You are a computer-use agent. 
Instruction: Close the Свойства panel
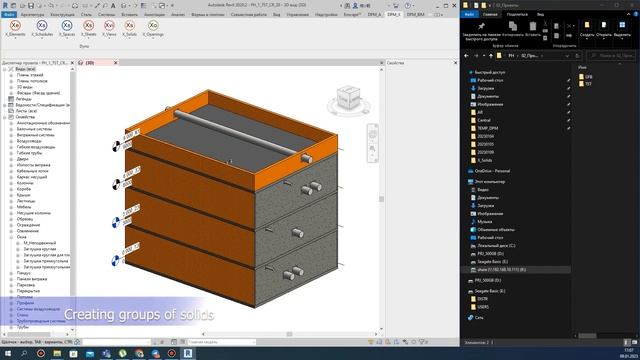click(x=456, y=63)
